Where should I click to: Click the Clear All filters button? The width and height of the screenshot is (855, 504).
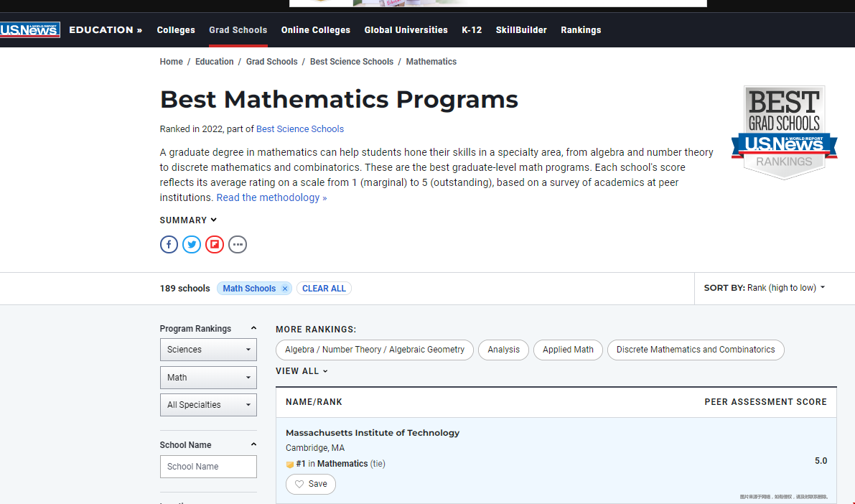coord(324,289)
